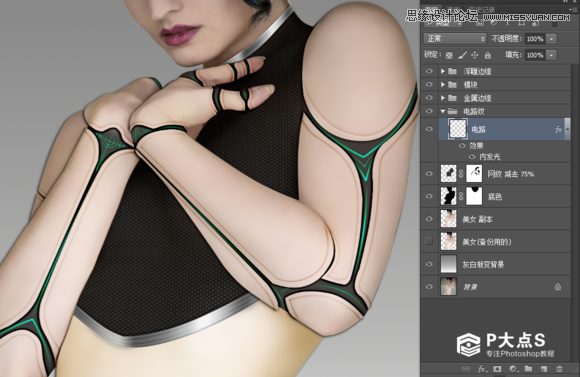The image size is (580, 377).
Task: Add a layer mask from bottom bar
Action: tap(497, 369)
